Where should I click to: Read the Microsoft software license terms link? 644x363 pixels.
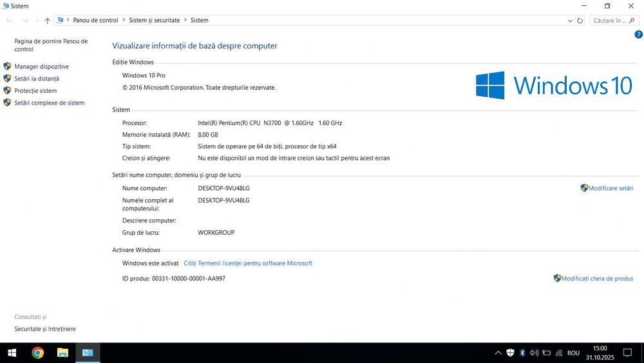coord(248,263)
